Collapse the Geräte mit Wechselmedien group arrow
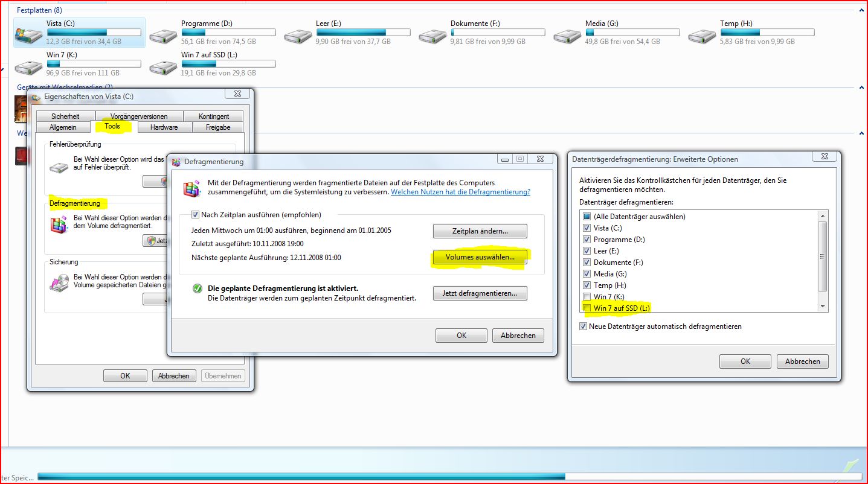Image resolution: width=868 pixels, height=484 pixels. click(x=861, y=88)
